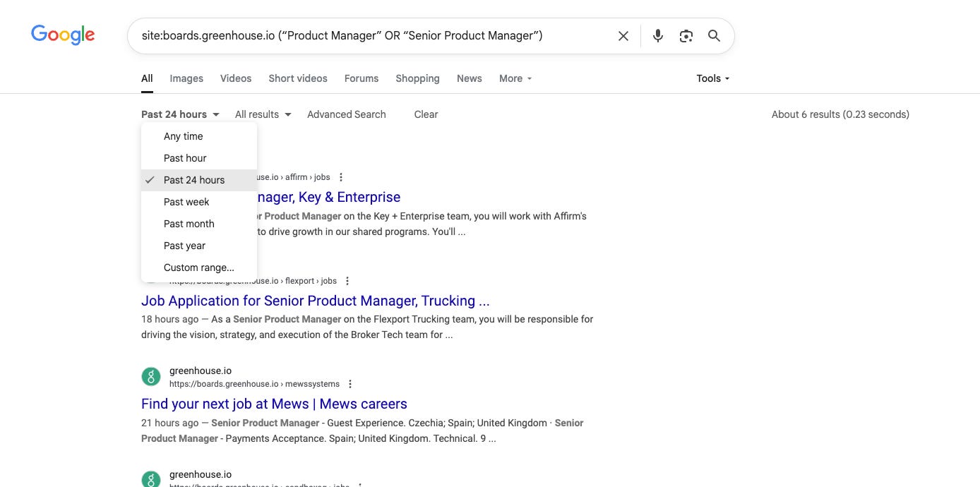Switch to the Videos tab
980x487 pixels.
pyautogui.click(x=236, y=78)
